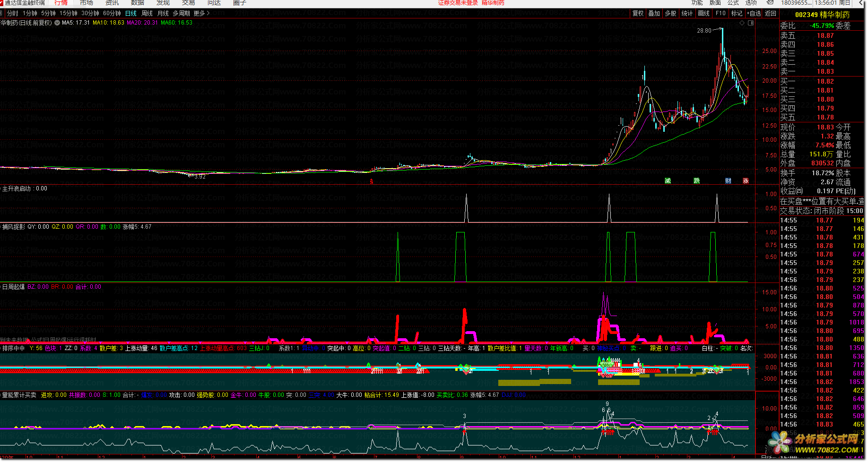
Task: Open the 功能 menu
Action: (697, 2)
